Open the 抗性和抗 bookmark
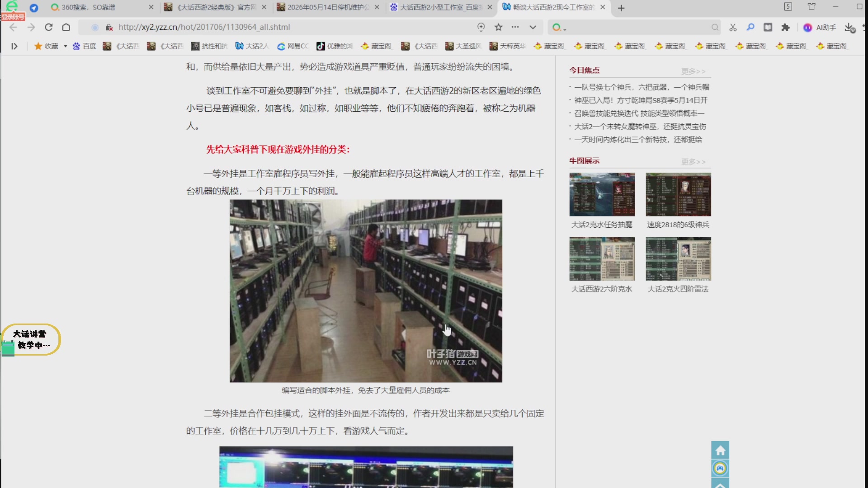Image resolution: width=868 pixels, height=488 pixels. [x=209, y=46]
